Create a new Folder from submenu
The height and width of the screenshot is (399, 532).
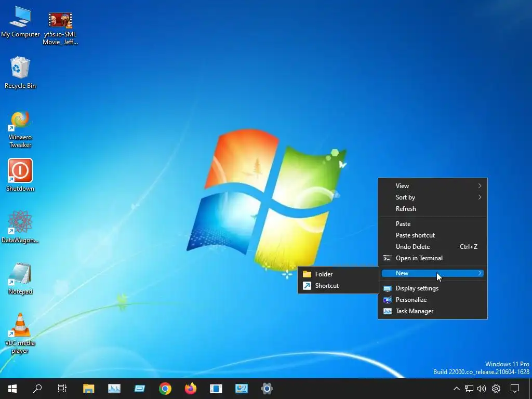[338, 274]
